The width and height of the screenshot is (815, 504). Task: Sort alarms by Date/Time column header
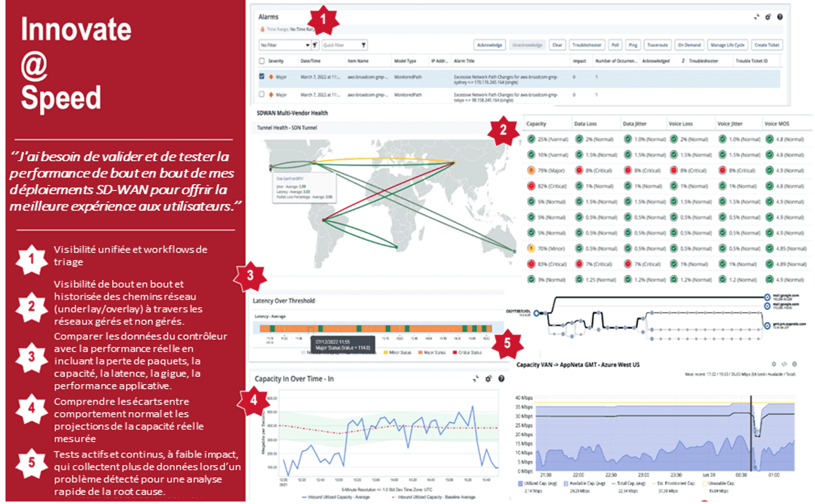[x=310, y=61]
